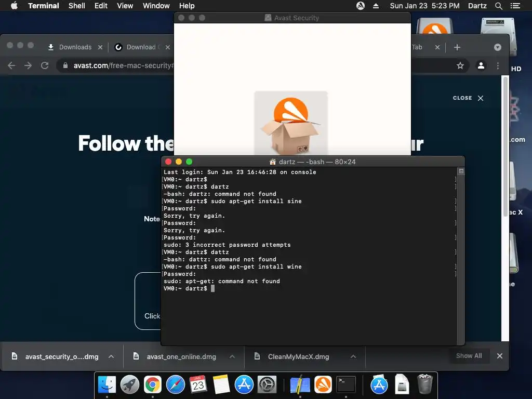The width and height of the screenshot is (532, 399).
Task: Go forward in the Chrome window
Action: coord(28,65)
